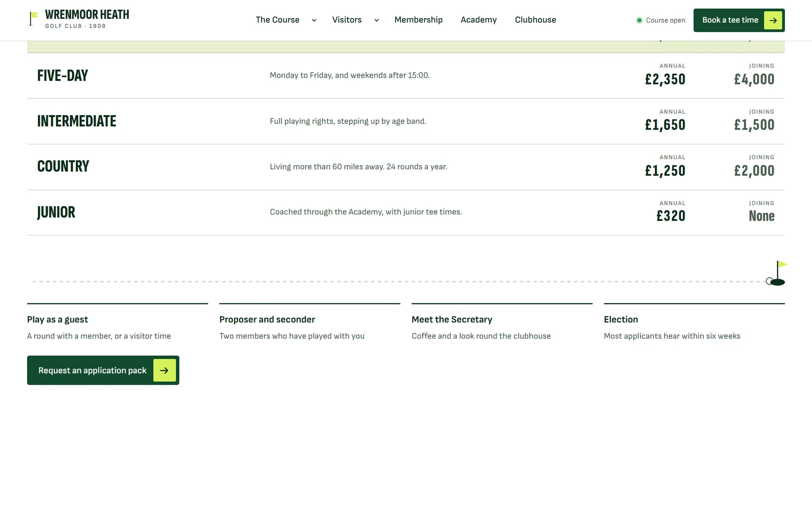Click Request an application pack button
This screenshot has width=812, height=508.
pos(103,370)
